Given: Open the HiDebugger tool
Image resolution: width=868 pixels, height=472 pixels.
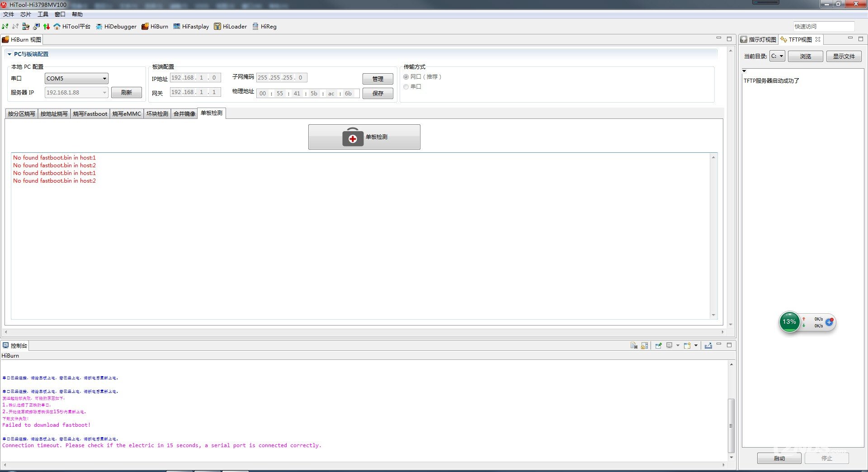Looking at the screenshot, I should tap(116, 27).
